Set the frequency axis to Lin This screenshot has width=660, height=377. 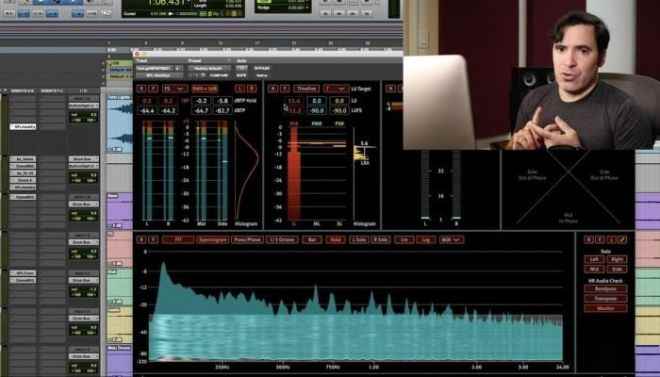tap(404, 240)
